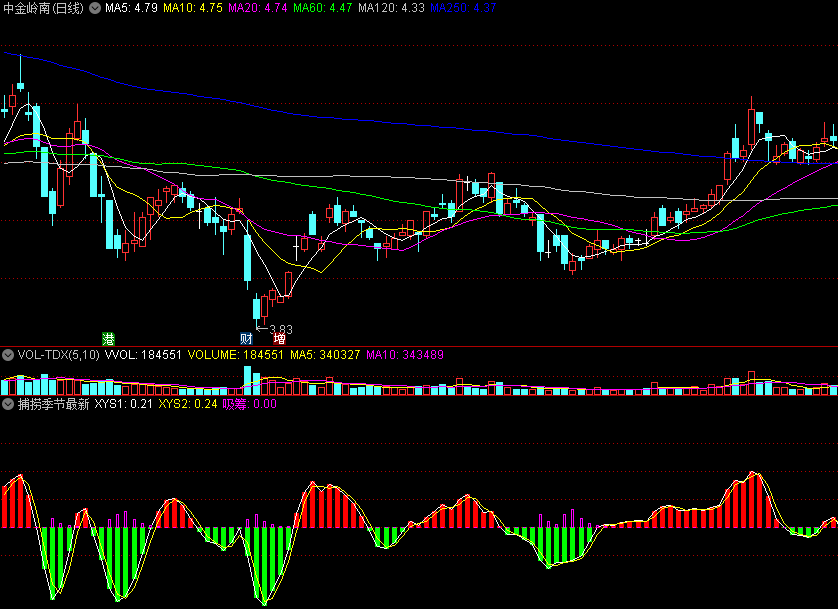This screenshot has height=609, width=838.
Task: Click the 3.83 lowest price label
Action: 281,330
